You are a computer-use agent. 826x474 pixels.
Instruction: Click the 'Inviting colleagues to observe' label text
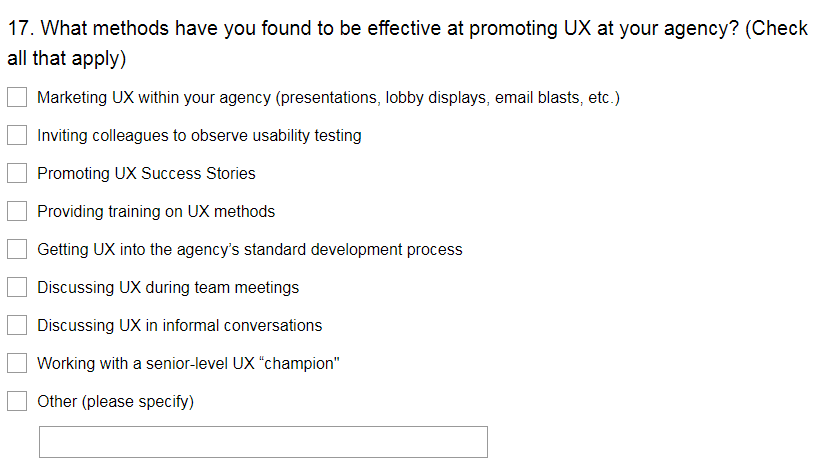point(199,135)
